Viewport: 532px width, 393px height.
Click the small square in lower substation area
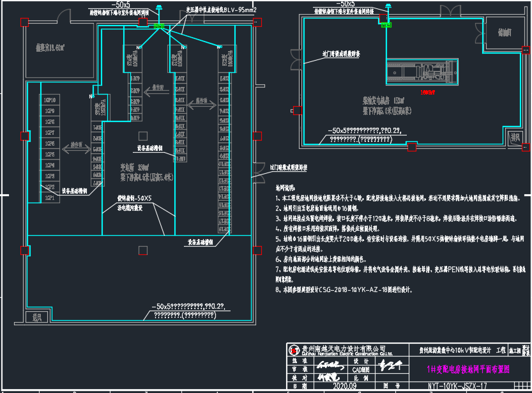pyautogui.click(x=143, y=250)
